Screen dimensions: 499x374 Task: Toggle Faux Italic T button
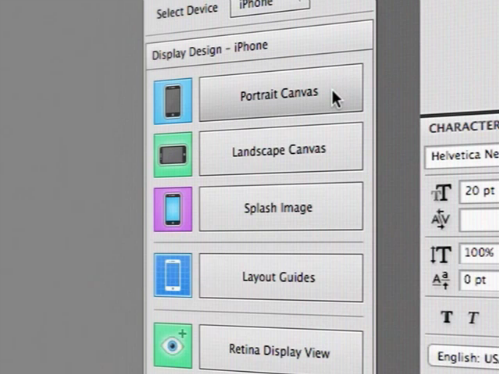tap(473, 318)
